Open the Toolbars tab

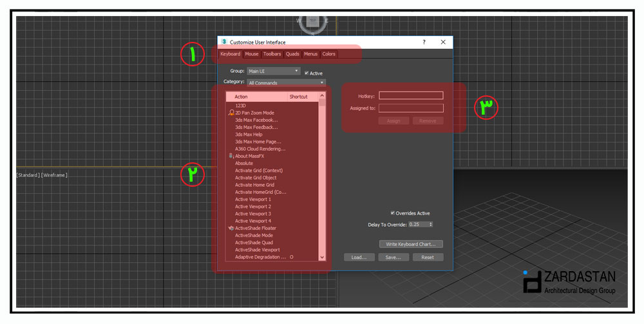pyautogui.click(x=272, y=54)
